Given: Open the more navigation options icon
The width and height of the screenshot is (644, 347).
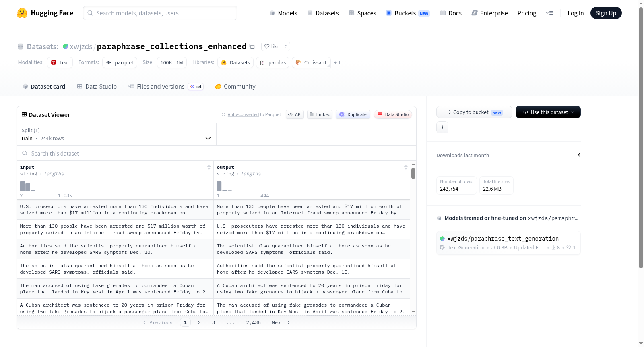Looking at the screenshot, I should pyautogui.click(x=549, y=13).
